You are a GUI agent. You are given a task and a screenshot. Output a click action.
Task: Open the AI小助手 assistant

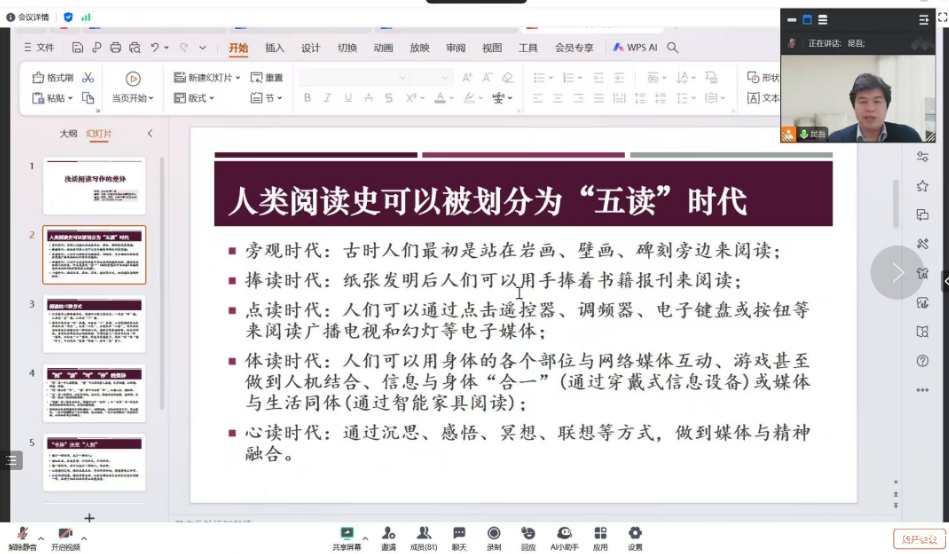[x=564, y=533]
